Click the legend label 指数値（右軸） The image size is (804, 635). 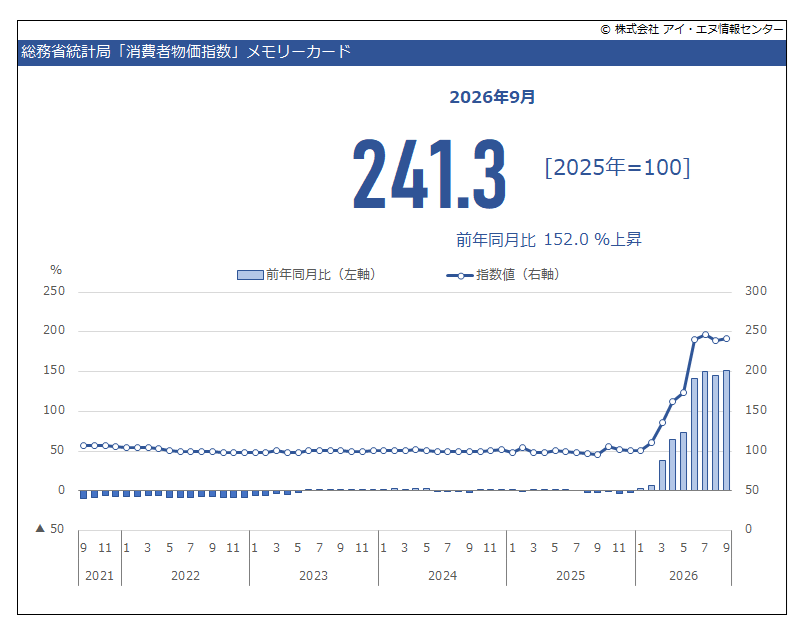(x=519, y=274)
